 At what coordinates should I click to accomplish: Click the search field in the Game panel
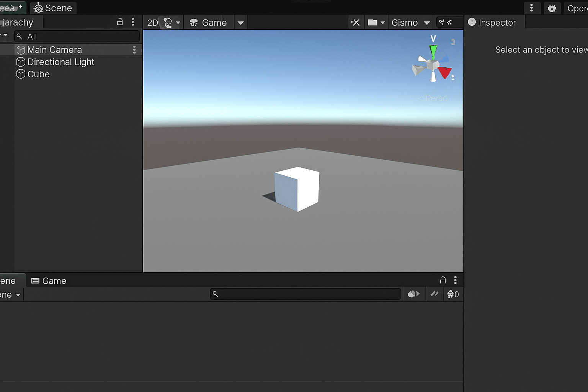pos(305,294)
